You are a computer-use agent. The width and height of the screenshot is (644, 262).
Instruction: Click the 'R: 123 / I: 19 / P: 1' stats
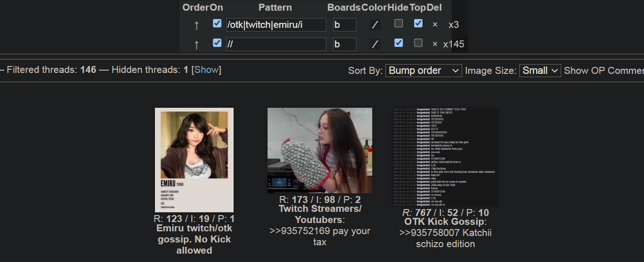tap(194, 219)
